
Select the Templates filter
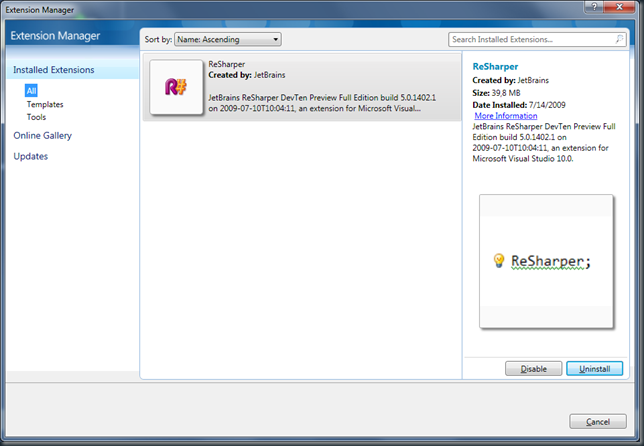pyautogui.click(x=45, y=104)
